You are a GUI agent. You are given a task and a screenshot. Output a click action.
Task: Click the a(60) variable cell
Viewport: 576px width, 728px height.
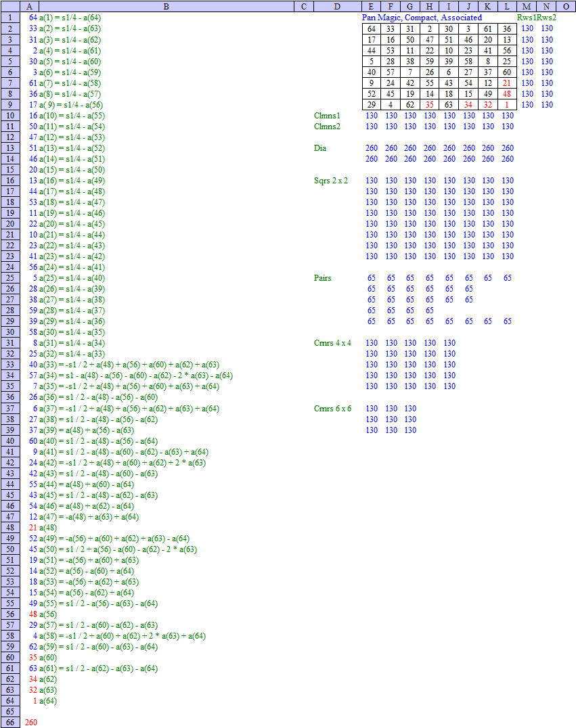point(48,658)
